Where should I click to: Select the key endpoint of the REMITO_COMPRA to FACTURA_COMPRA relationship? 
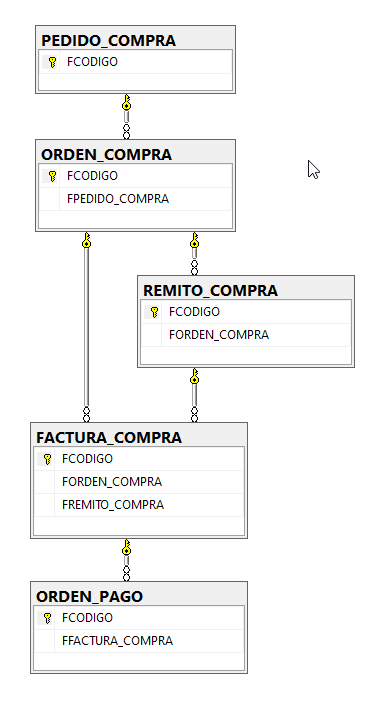click(x=194, y=376)
